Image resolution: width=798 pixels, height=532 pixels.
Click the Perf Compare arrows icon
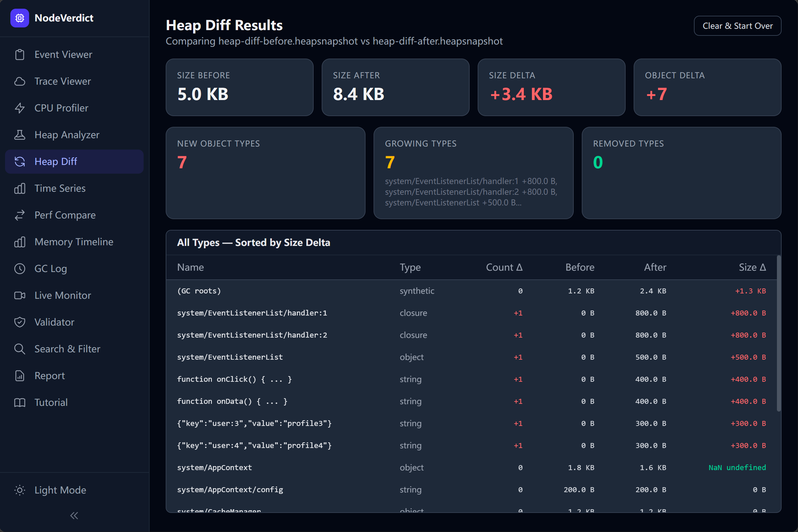(x=20, y=215)
